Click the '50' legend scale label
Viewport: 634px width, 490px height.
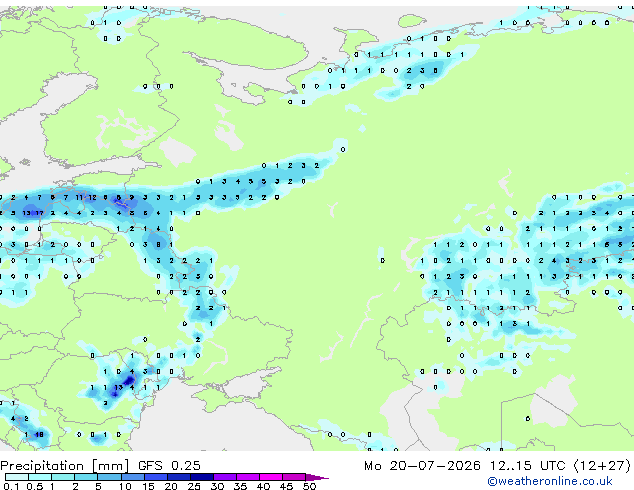(309, 486)
